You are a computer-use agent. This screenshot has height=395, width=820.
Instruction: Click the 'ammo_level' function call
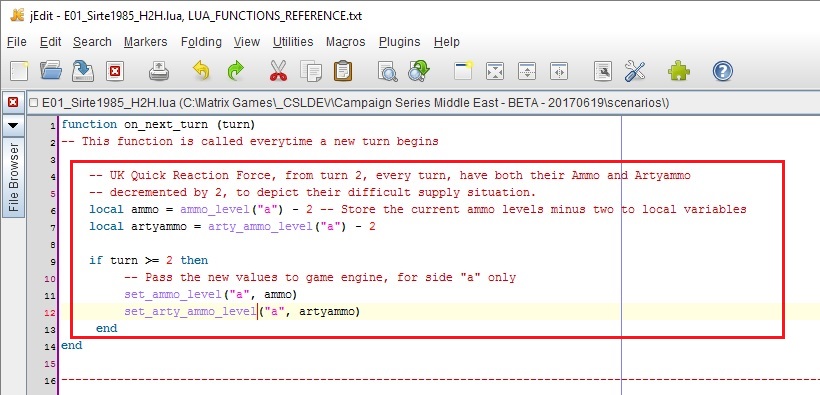(x=215, y=210)
